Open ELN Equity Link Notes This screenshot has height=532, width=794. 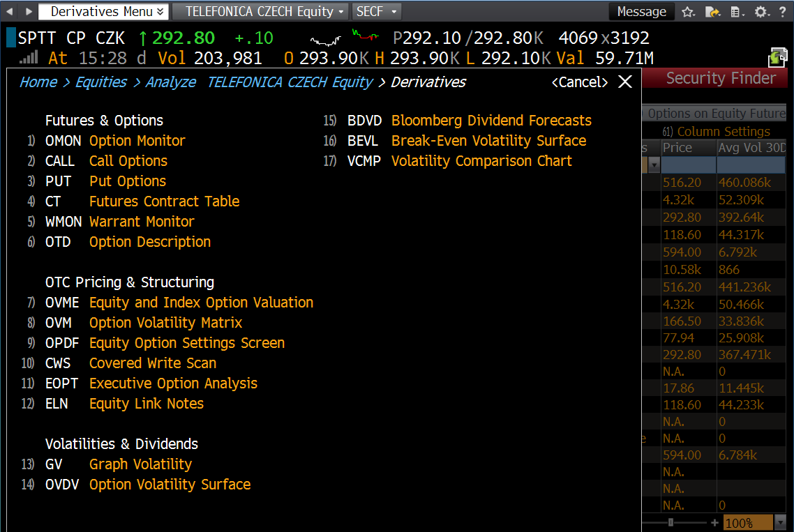tap(125, 404)
